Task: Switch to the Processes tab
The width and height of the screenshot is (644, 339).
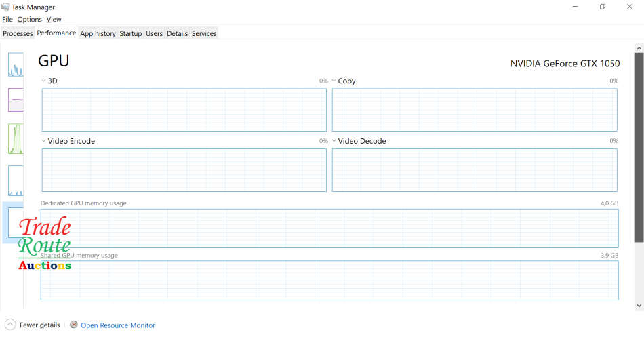Action: click(18, 33)
